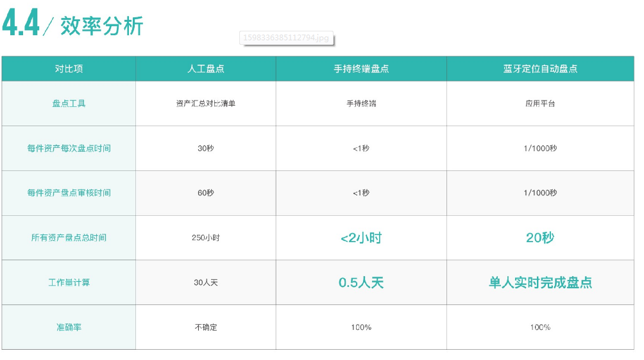Select the 准确率 row label

pyautogui.click(x=69, y=327)
